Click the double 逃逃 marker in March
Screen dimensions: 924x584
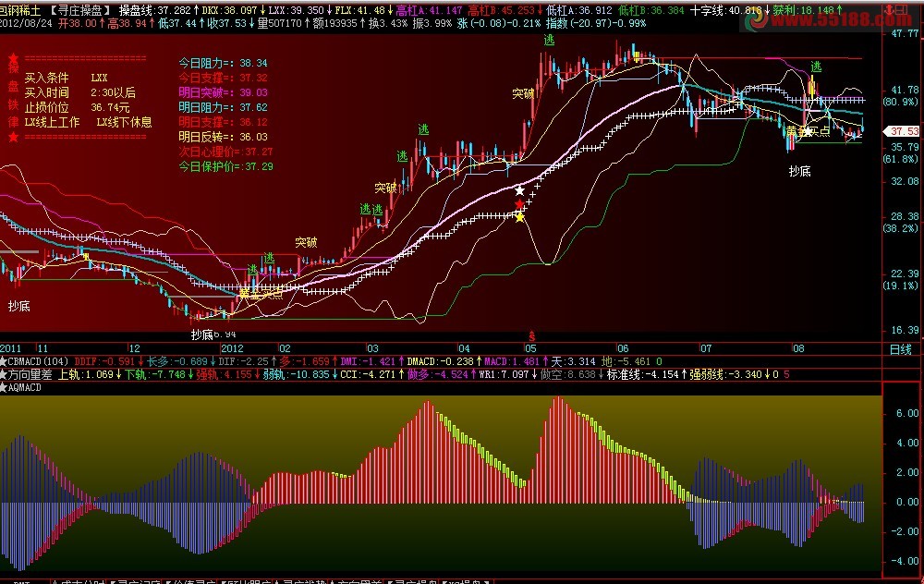tap(371, 210)
